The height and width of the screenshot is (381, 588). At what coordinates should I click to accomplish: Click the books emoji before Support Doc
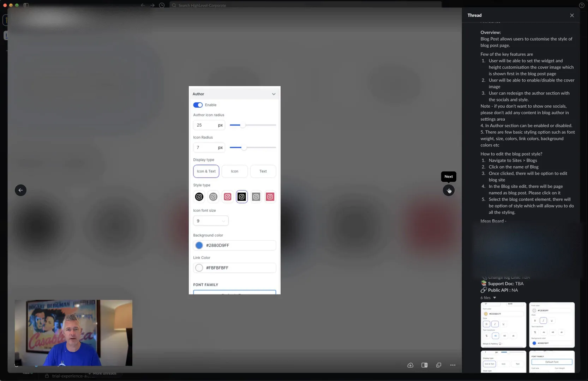pyautogui.click(x=484, y=284)
